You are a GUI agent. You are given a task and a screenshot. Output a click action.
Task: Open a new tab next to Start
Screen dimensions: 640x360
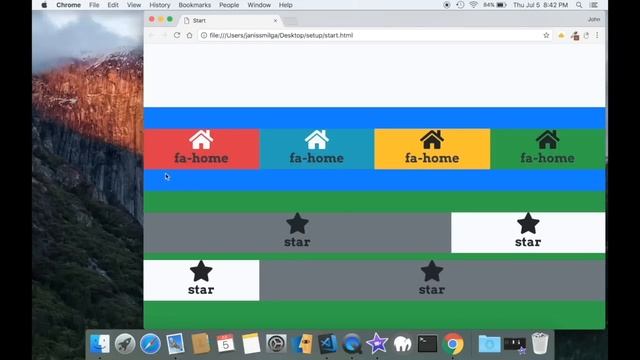click(291, 20)
